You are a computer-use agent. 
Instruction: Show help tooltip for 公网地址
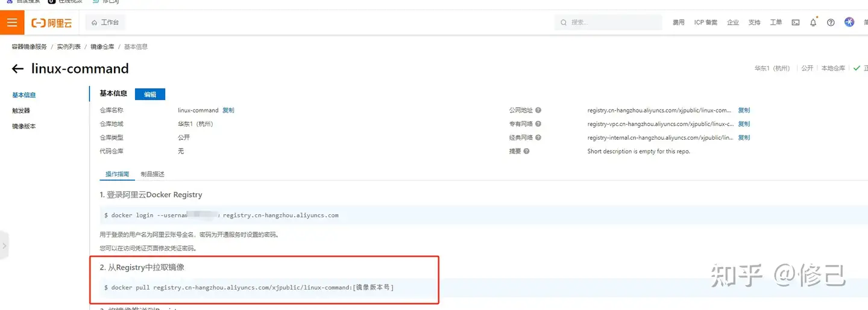tap(538, 110)
